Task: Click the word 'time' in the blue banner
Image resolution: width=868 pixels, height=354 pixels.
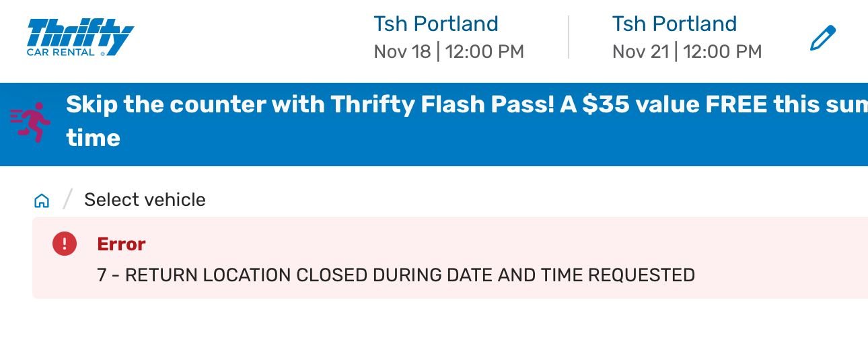Action: [x=93, y=138]
